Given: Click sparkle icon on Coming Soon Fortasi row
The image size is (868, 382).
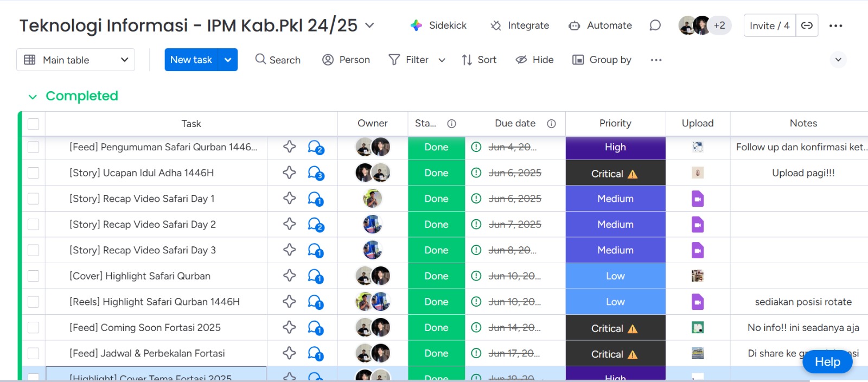Looking at the screenshot, I should pos(289,328).
